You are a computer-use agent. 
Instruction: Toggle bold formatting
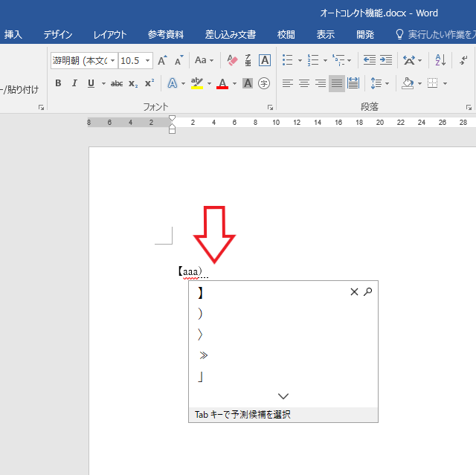(x=58, y=83)
